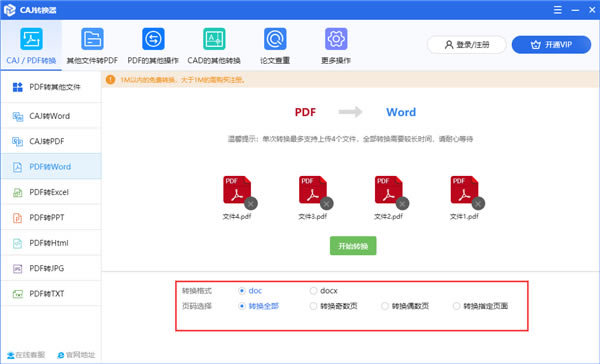Screen dimensions: 600x364
Task: Click the 文件2.pdf file name
Action: (x=388, y=217)
